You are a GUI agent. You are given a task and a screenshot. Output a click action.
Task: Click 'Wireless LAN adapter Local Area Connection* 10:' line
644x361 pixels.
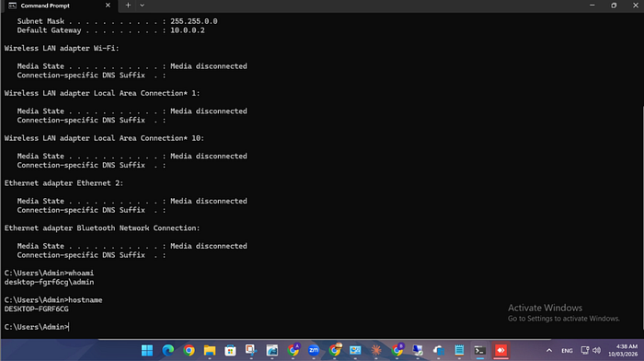pos(104,138)
